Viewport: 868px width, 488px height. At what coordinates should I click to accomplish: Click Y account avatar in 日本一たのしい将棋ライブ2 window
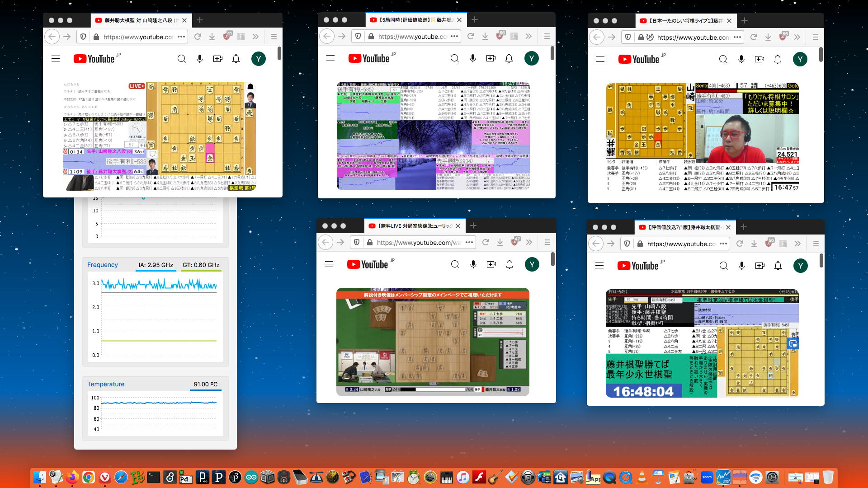tap(800, 60)
